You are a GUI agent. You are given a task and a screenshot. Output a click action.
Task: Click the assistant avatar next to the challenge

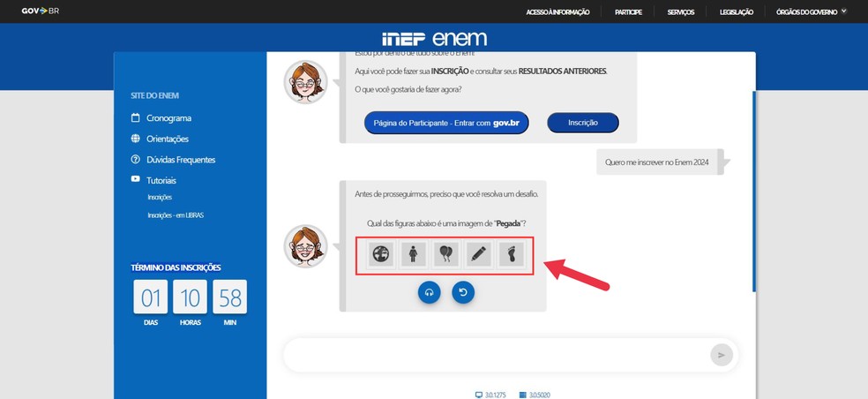[x=305, y=246]
